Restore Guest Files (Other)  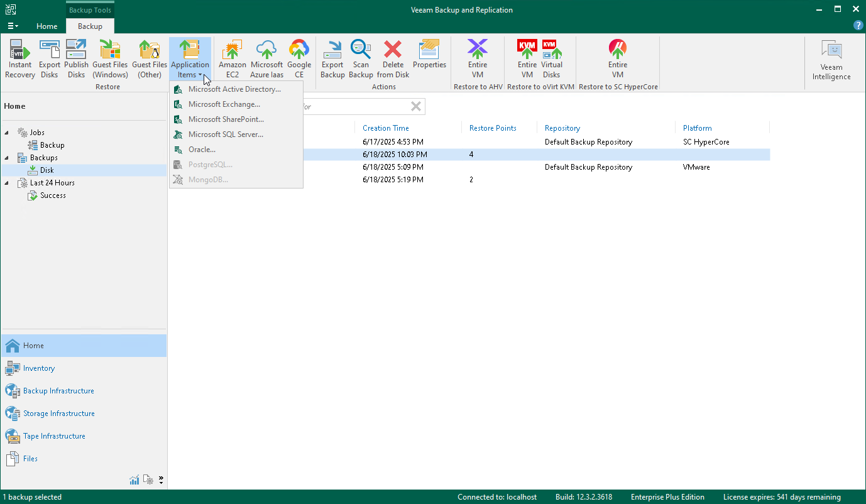[150, 59]
